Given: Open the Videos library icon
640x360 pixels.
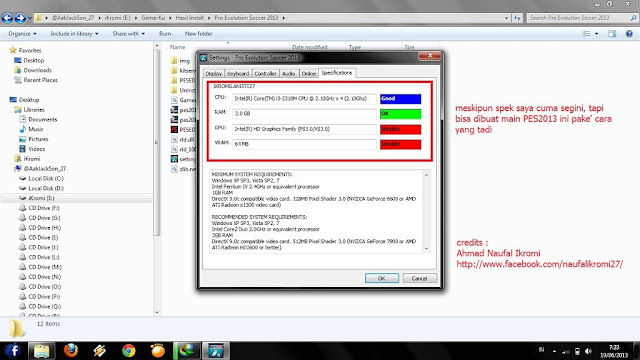Looking at the screenshot, I should click(22, 149).
